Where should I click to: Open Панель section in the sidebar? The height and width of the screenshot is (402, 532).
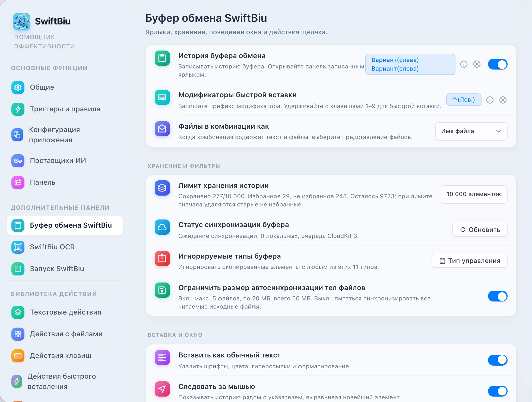pyautogui.click(x=65, y=183)
